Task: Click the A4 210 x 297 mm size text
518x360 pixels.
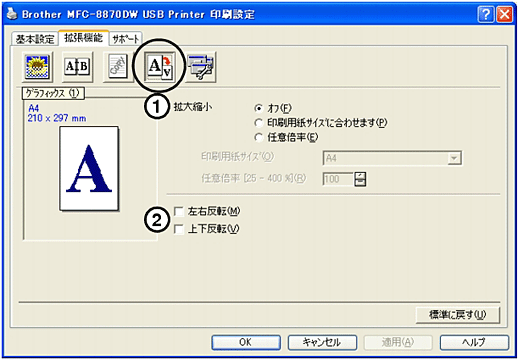Action: coord(57,113)
